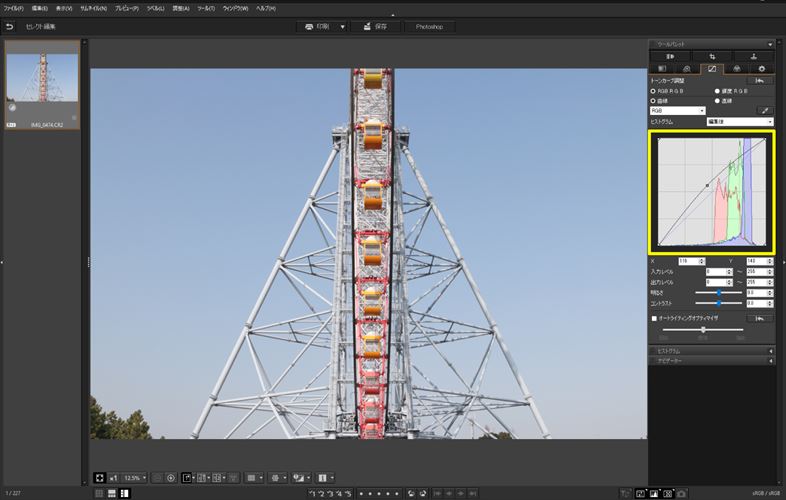Screen dimensions: 786x500
Task: Click the Auto Lighting Optimizer strength slider
Action: pos(703,330)
